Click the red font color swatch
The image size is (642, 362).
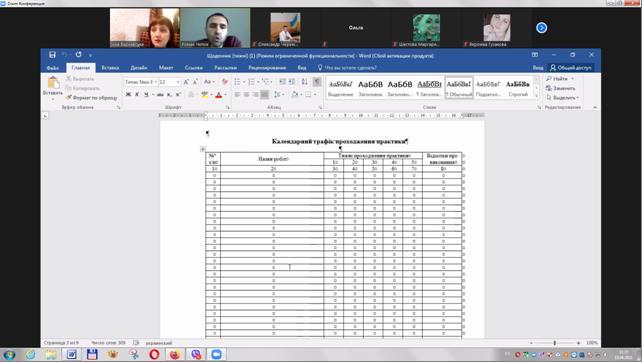[x=219, y=95]
